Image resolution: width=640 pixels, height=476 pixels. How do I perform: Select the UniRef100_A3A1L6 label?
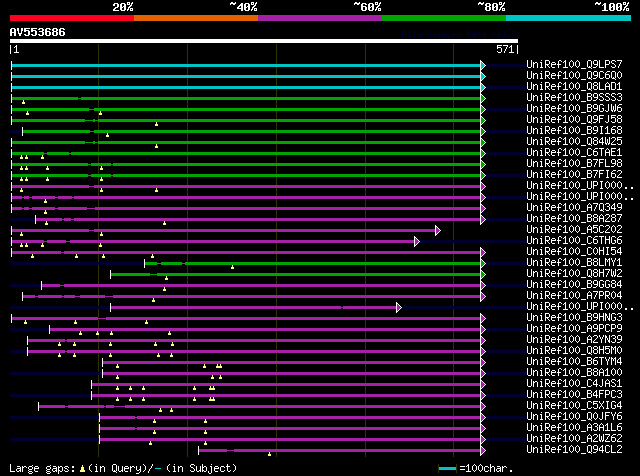point(574,428)
